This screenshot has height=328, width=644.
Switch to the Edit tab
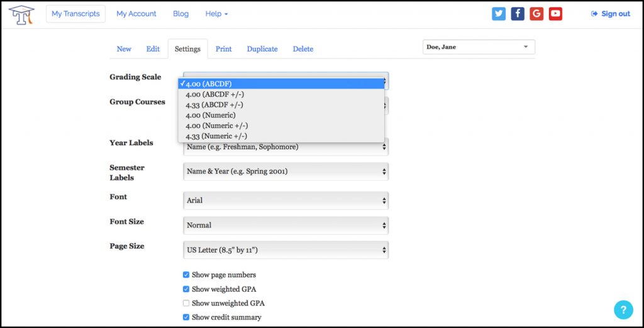pos(153,49)
